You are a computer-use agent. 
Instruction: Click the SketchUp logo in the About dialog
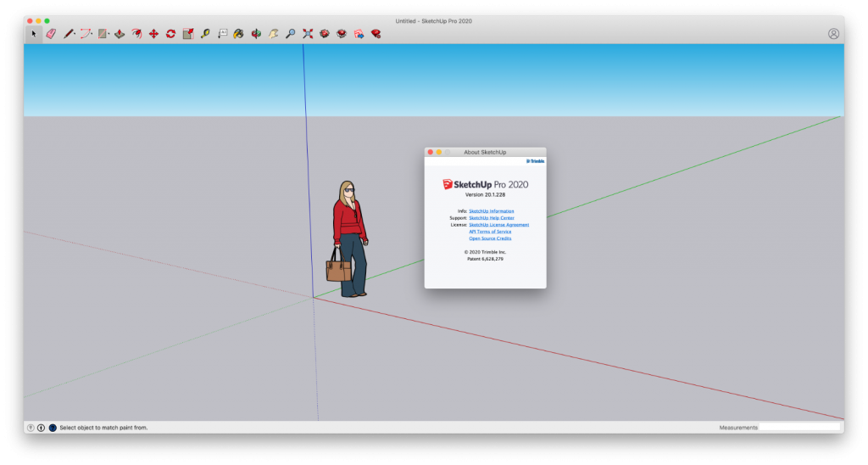485,185
